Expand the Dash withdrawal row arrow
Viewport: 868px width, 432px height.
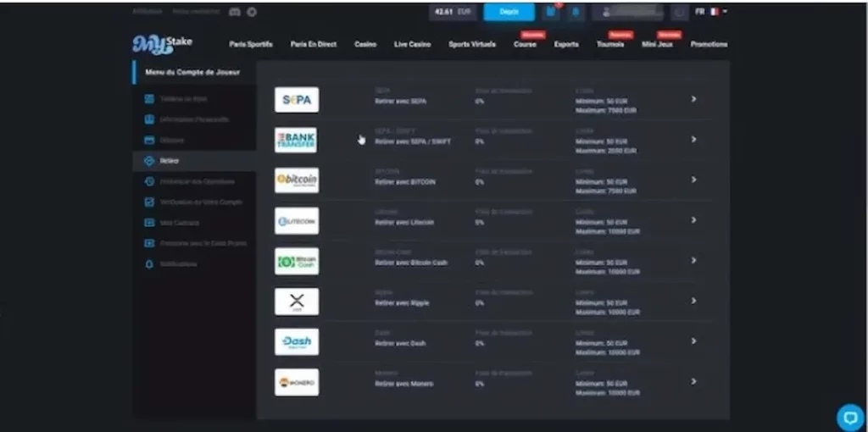coord(693,341)
